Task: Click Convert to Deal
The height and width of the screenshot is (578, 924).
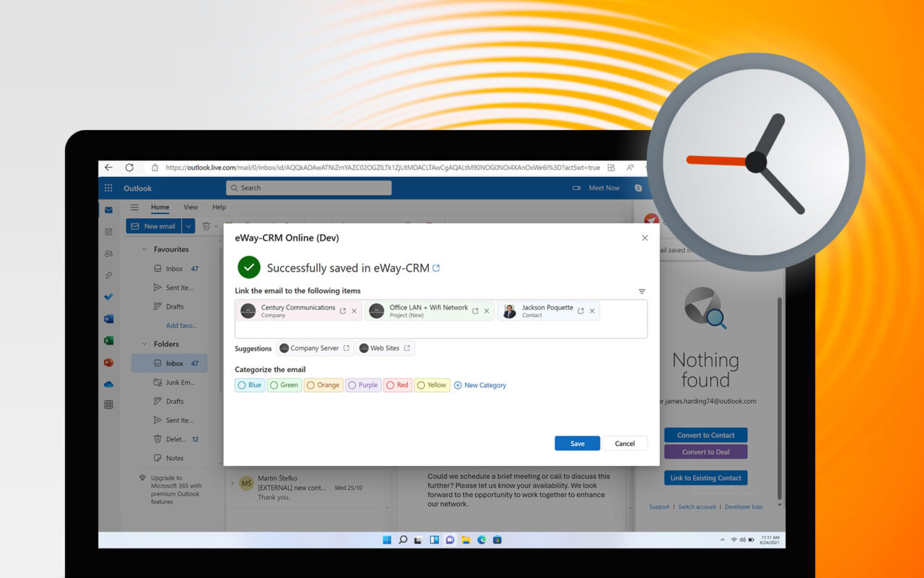Action: tap(706, 452)
